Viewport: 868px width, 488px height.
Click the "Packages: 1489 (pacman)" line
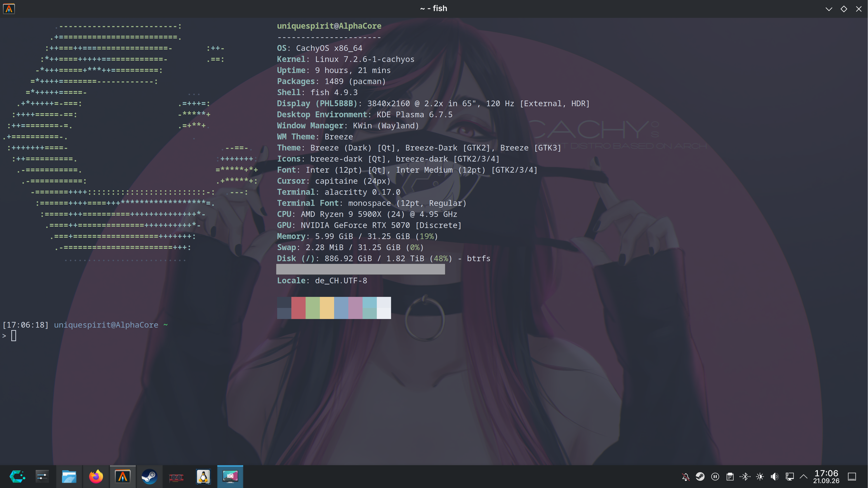tap(331, 82)
